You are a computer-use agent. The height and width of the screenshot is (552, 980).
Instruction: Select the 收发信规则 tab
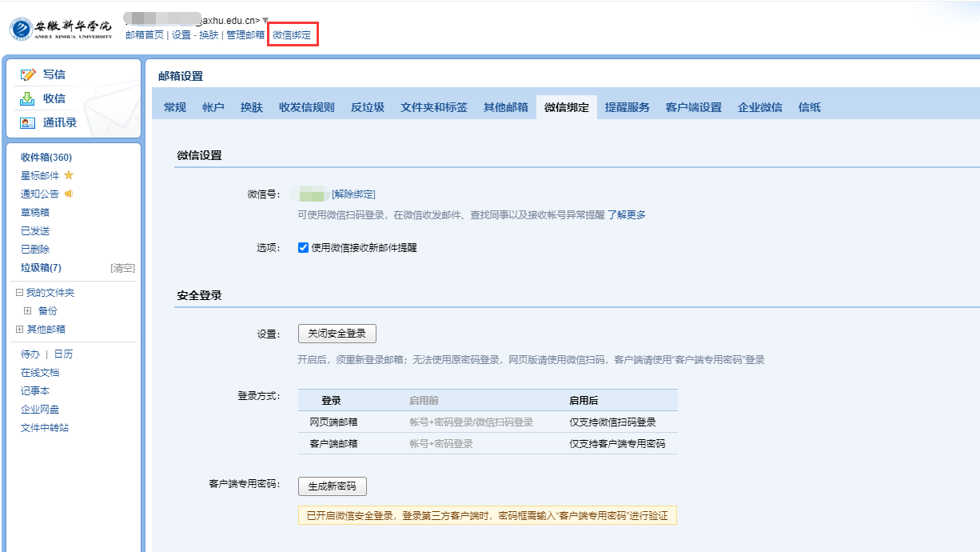pyautogui.click(x=306, y=107)
